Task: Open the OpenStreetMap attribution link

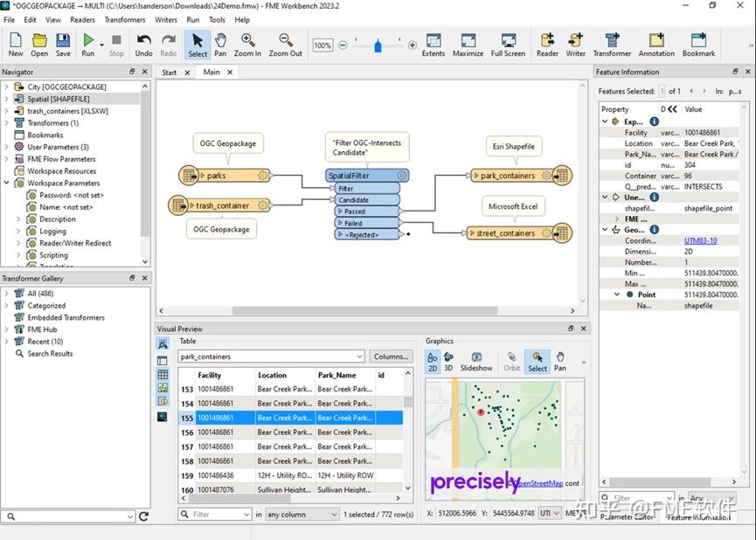Action: 540,483
